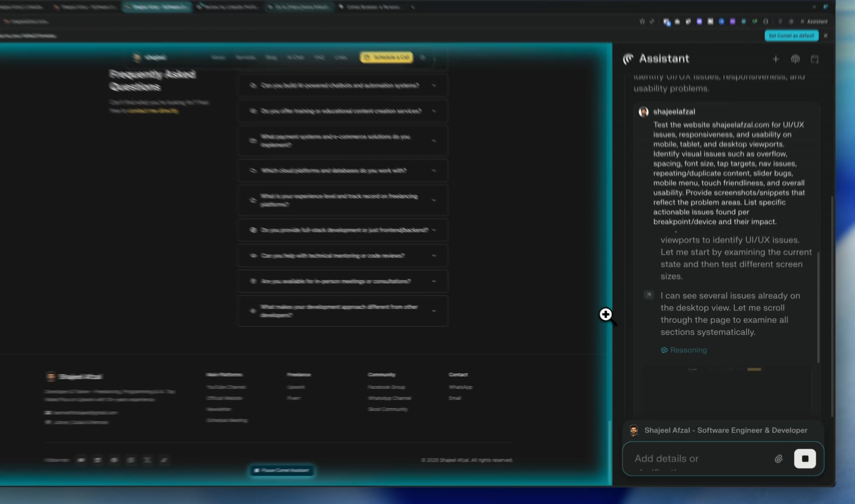Expand Reasoning section in Assistant
Screen dimensions: 855x504
tap(684, 350)
